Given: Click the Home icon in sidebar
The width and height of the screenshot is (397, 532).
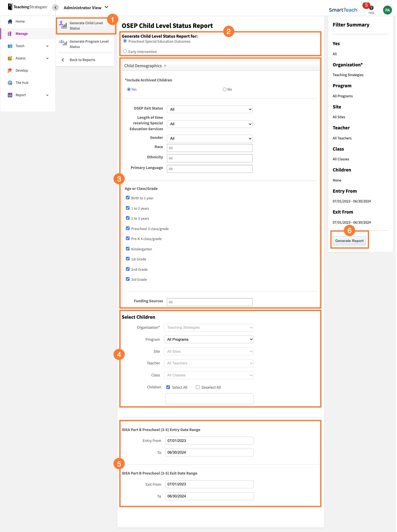Looking at the screenshot, I should pyautogui.click(x=10, y=21).
